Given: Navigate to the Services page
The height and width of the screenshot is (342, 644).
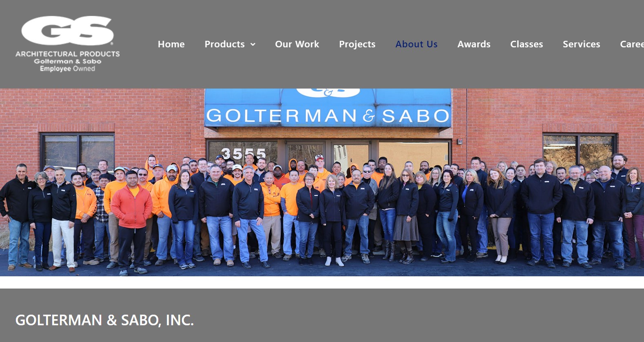Looking at the screenshot, I should coord(582,44).
